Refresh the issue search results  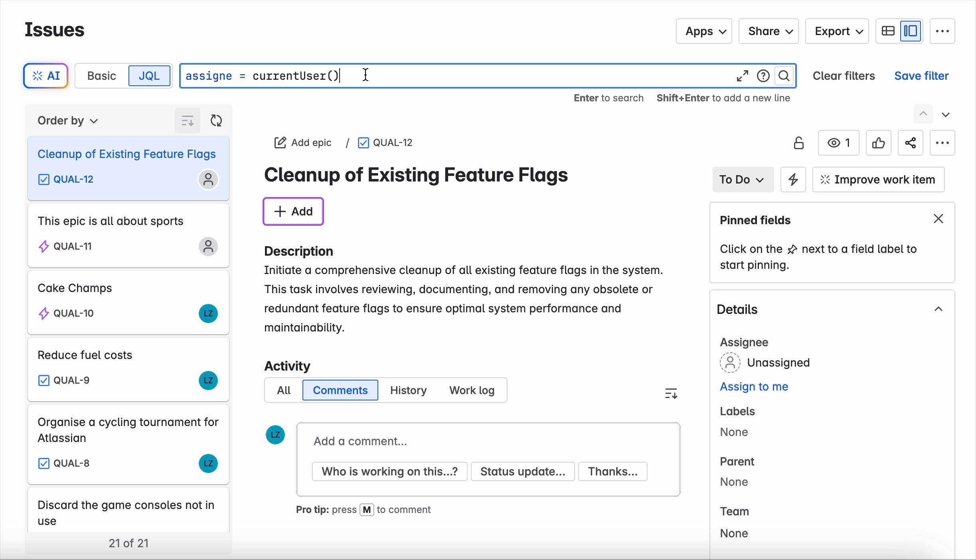pyautogui.click(x=216, y=120)
